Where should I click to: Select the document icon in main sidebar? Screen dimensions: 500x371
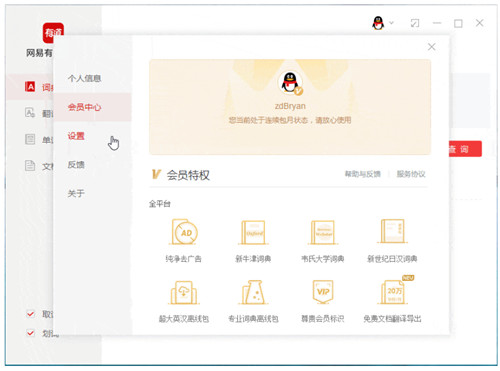[x=30, y=165]
